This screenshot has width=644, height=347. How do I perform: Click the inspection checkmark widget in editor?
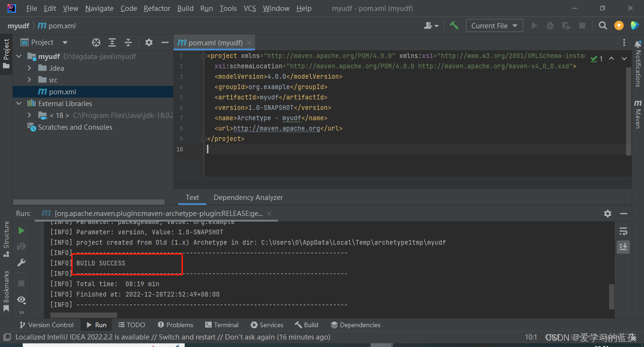click(597, 59)
